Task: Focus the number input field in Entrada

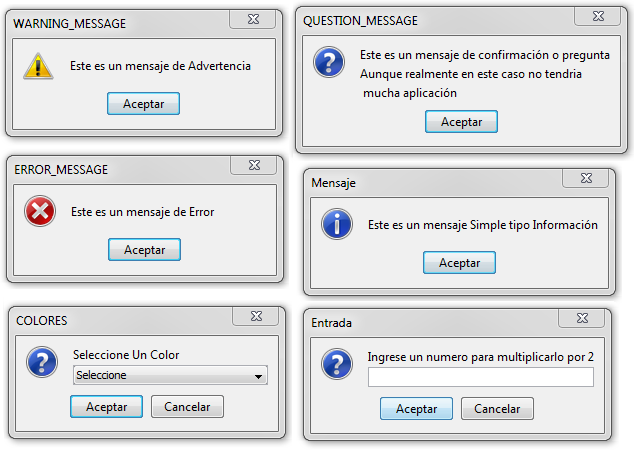Action: 480,377
